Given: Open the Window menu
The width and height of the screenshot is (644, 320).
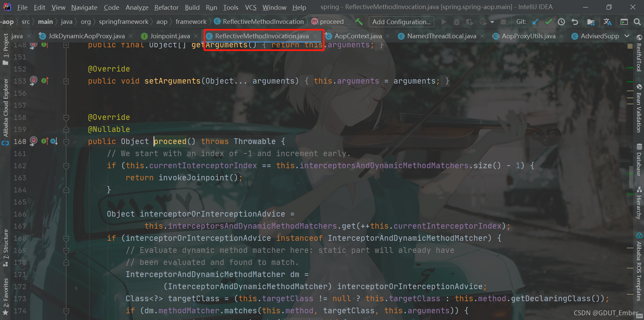Looking at the screenshot, I should point(274,7).
